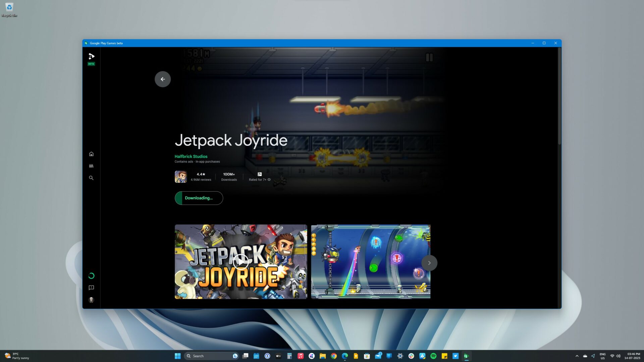Go back using the back arrow button
644x362 pixels.
(x=163, y=79)
